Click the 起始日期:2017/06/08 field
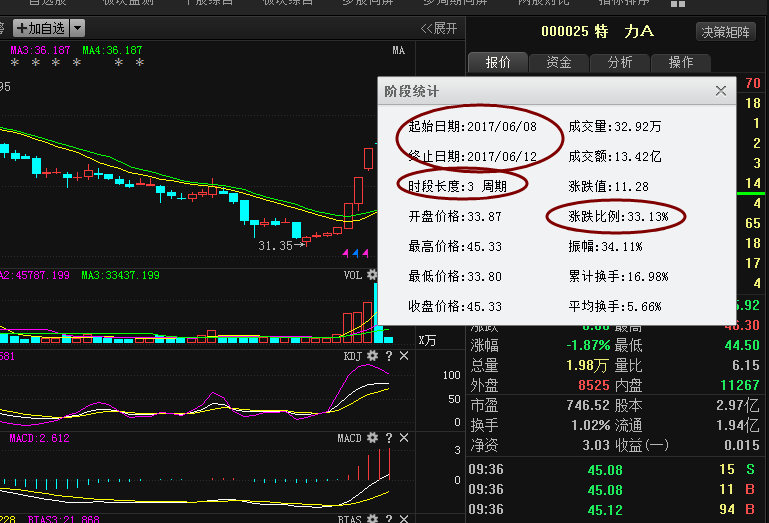Screen dimensions: 769x523 (472, 127)
